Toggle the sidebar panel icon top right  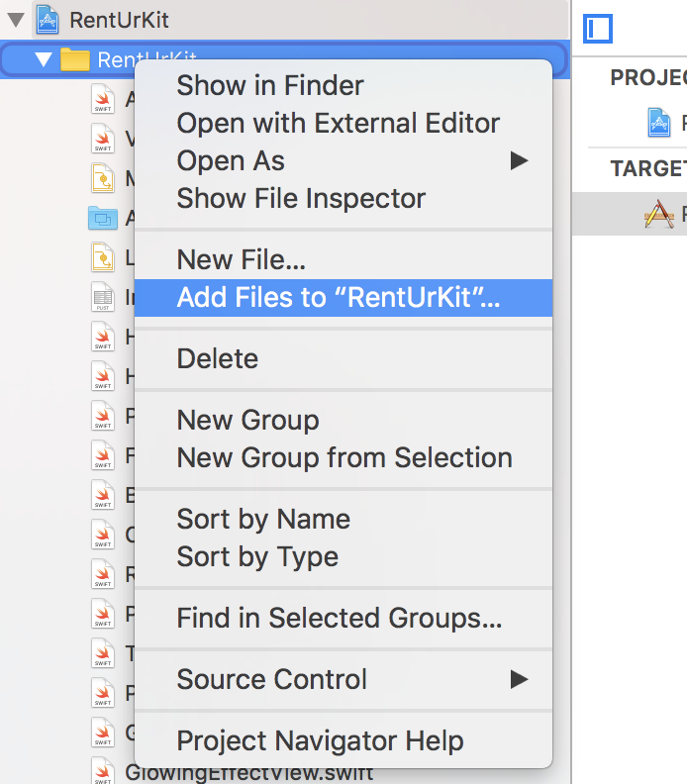pyautogui.click(x=598, y=29)
